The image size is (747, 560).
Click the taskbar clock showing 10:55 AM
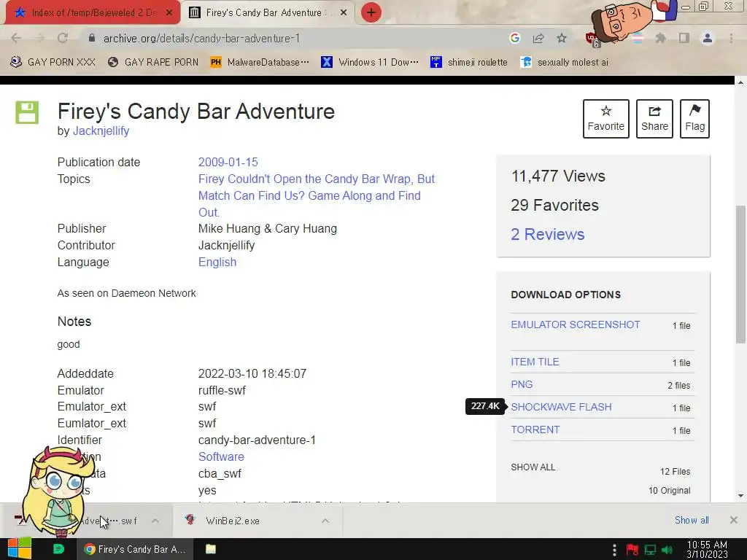pyautogui.click(x=707, y=549)
